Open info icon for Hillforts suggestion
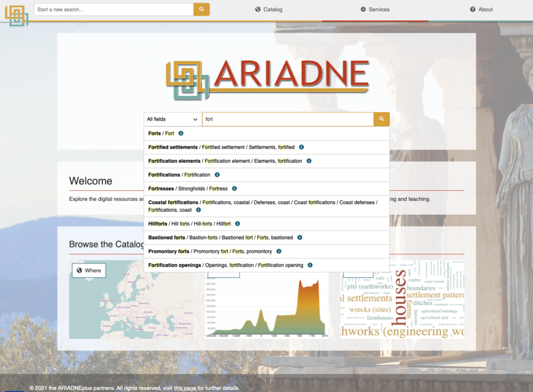533x392 pixels. 237,224
